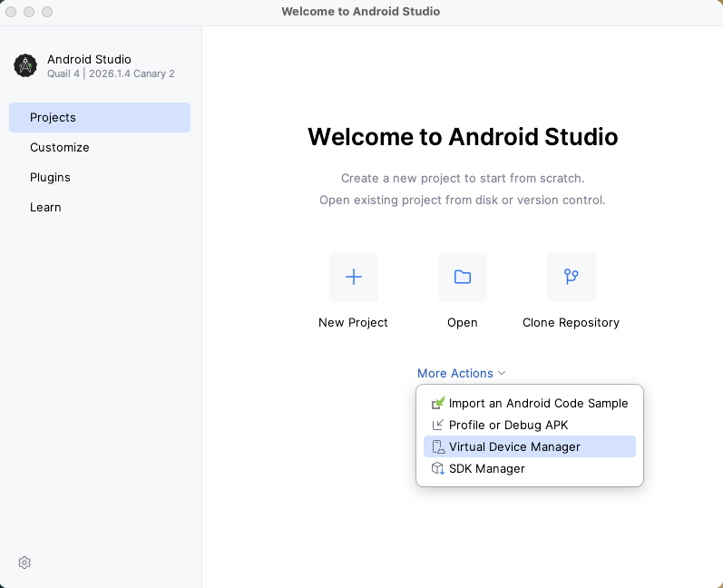Viewport: 723px width, 588px height.
Task: Click the Profile or Debug APK icon
Action: point(437,425)
